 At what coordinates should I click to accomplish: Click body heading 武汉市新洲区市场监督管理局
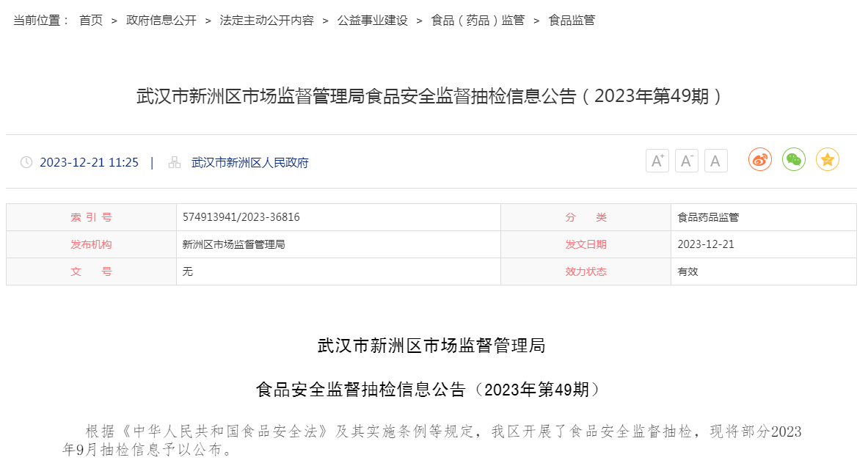(431, 346)
